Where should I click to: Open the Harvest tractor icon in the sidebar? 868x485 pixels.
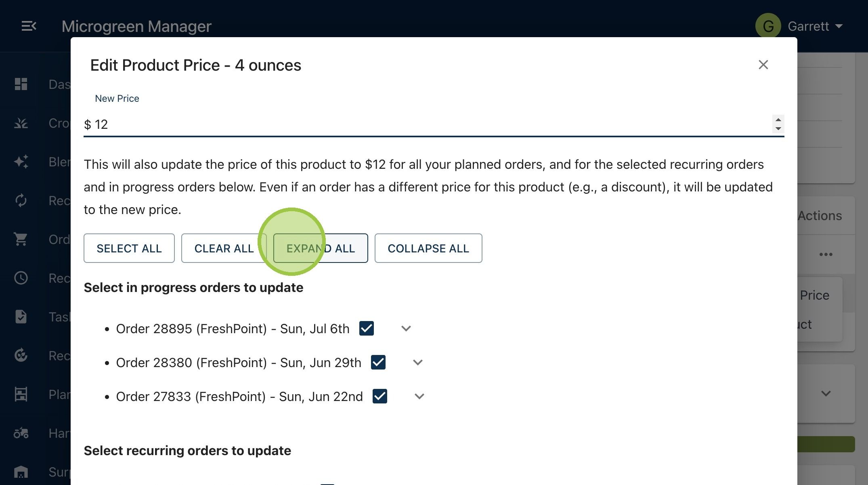pyautogui.click(x=21, y=433)
